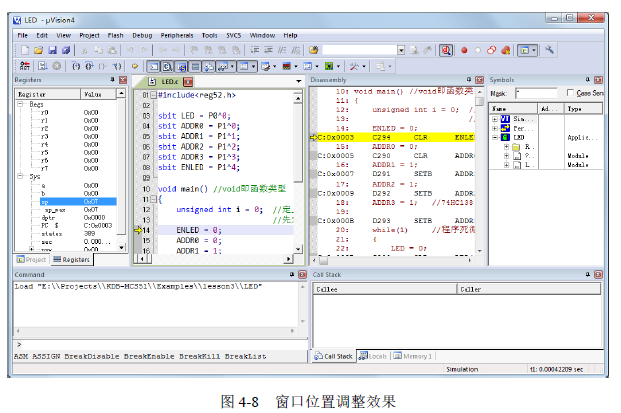This screenshot has height=413, width=621.
Task: Toggle Start/Stop Debug Session icon
Action: pyautogui.click(x=446, y=49)
